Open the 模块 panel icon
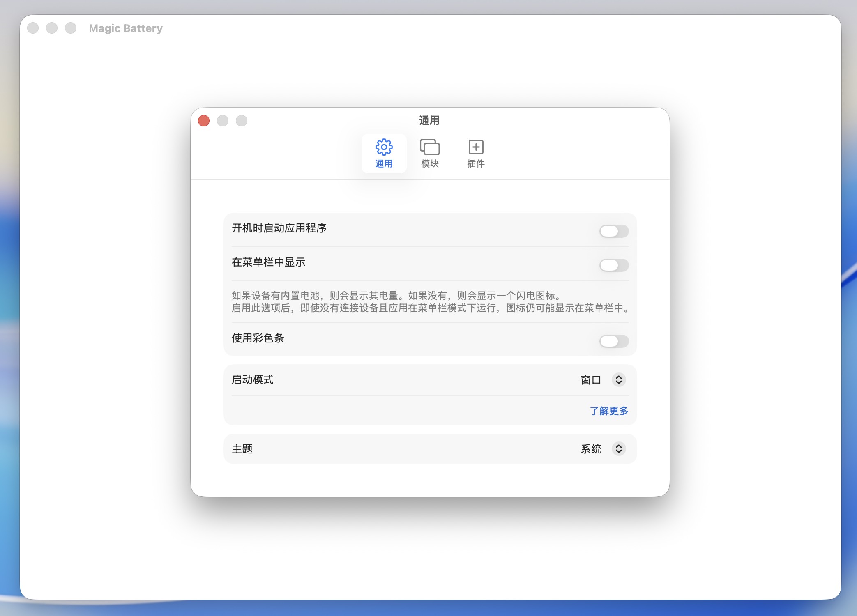The image size is (857, 616). pos(430,153)
